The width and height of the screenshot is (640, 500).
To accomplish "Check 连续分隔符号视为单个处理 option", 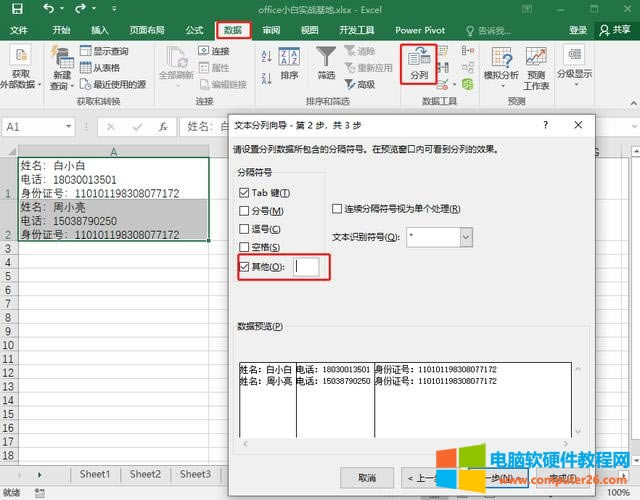I will tap(338, 209).
